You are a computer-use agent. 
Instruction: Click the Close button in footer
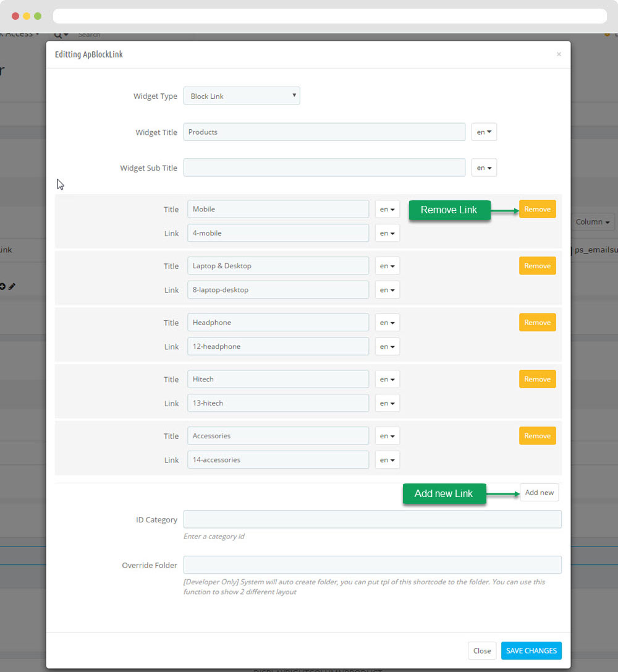pyautogui.click(x=481, y=650)
